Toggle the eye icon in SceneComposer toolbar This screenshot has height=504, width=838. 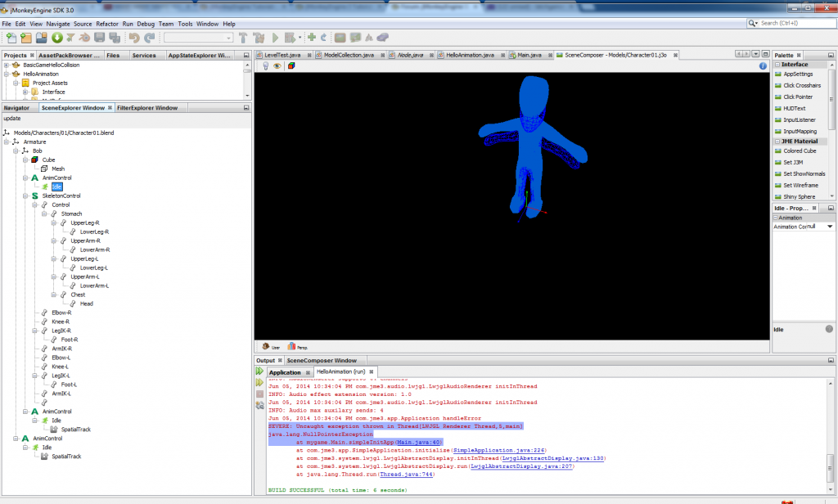[x=277, y=65]
